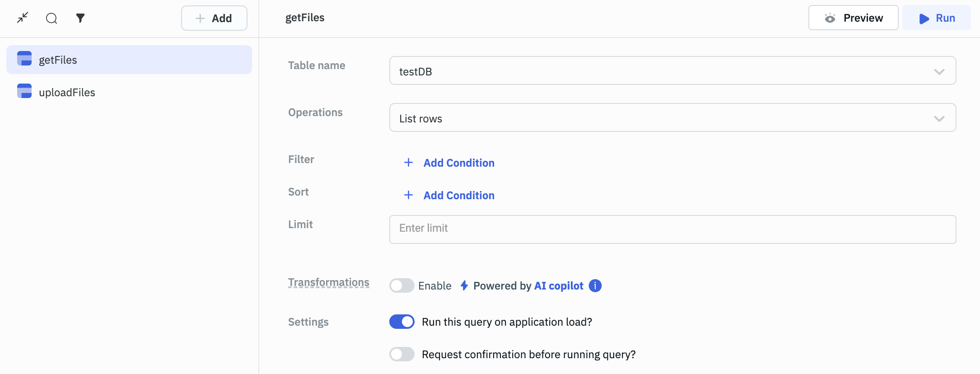Click the Preview button

pyautogui.click(x=853, y=18)
